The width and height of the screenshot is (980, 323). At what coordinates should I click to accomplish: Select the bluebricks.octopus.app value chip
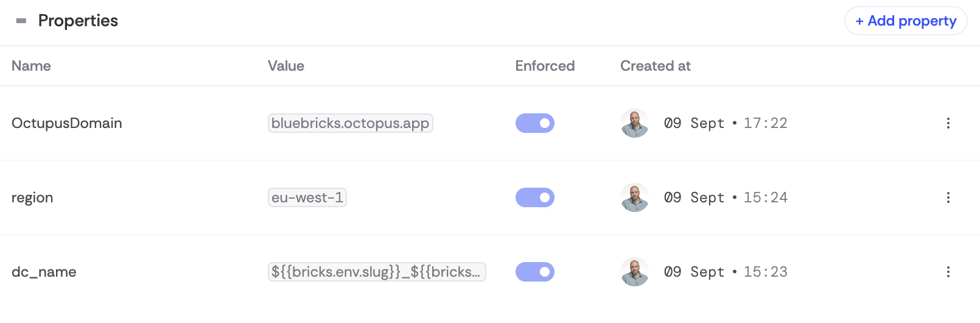point(350,123)
